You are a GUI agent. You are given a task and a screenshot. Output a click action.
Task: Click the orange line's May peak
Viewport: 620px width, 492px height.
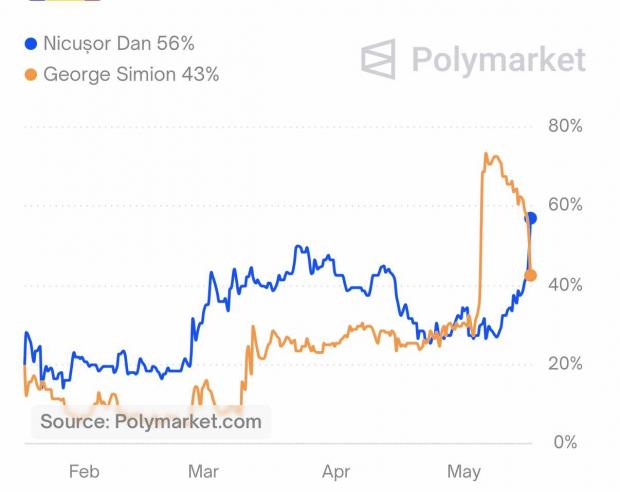[485, 155]
